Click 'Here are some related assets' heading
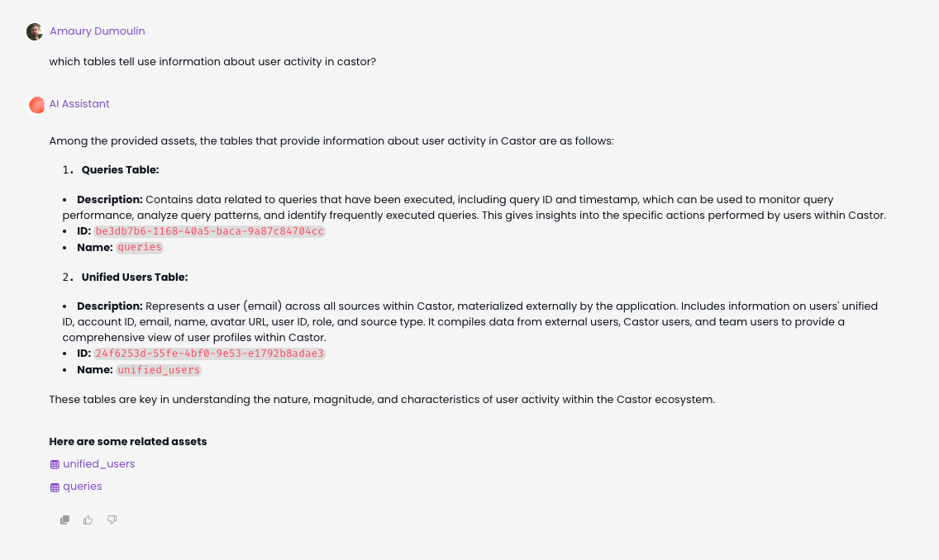Screen dimensions: 939x560 point(128,442)
